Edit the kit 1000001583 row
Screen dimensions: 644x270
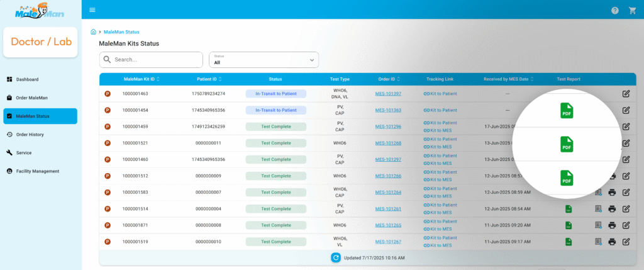tap(626, 193)
